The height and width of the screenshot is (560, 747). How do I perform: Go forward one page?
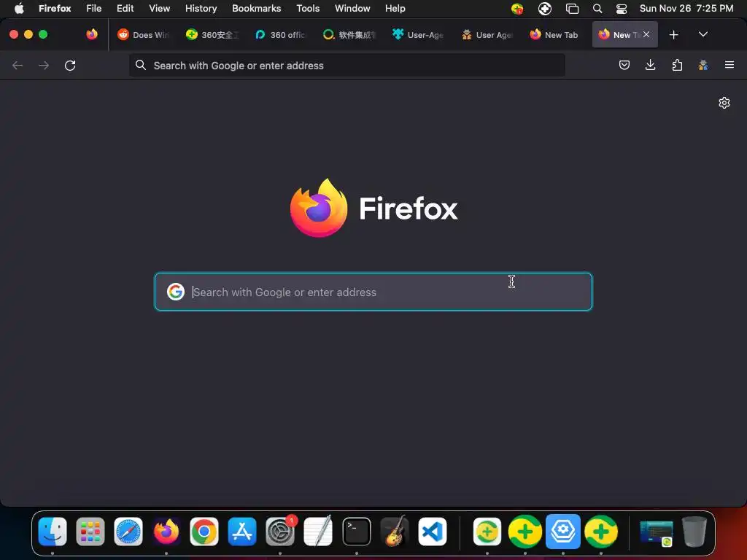coord(44,65)
